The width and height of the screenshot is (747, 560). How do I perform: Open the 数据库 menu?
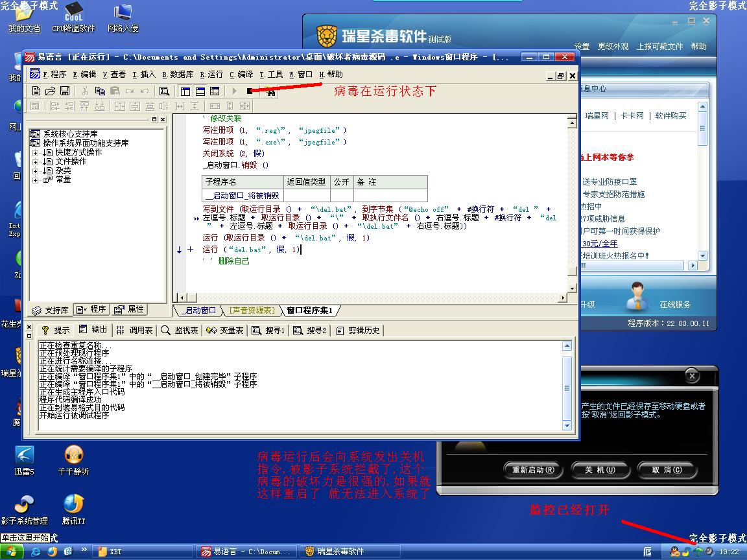tap(178, 75)
